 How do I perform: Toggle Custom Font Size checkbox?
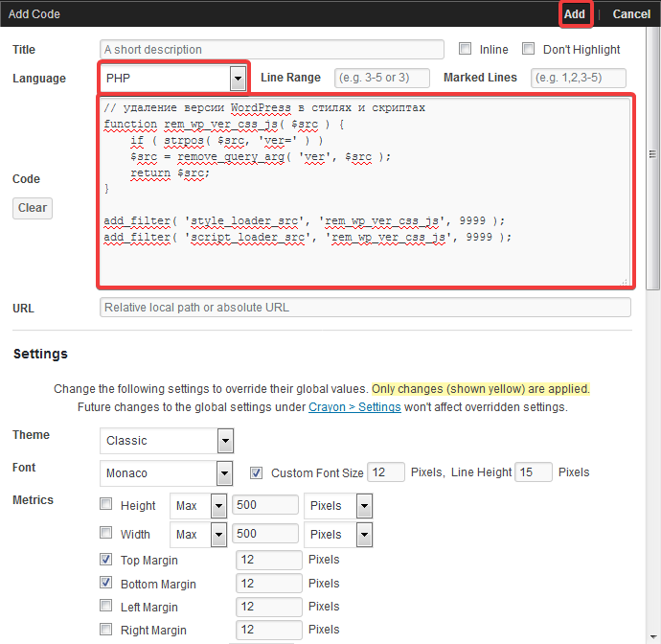pos(256,472)
